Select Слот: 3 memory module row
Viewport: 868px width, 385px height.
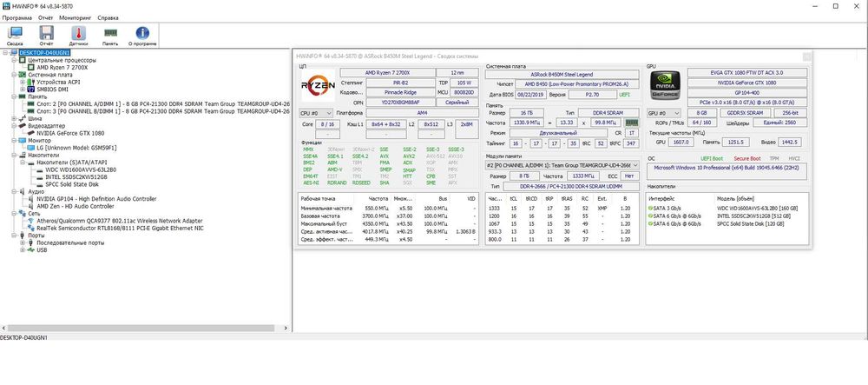(x=163, y=110)
